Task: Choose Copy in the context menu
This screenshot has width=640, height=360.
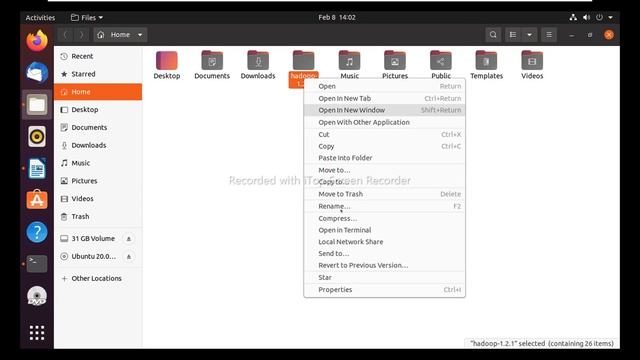Action: coord(384,146)
